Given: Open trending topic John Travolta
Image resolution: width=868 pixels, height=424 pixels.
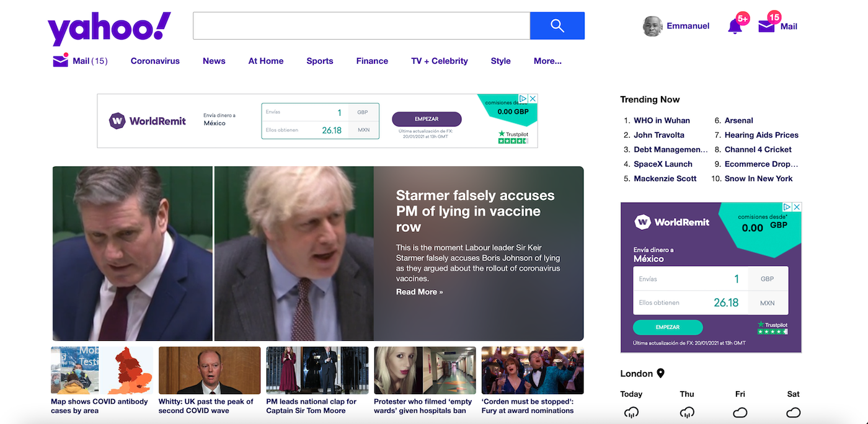Looking at the screenshot, I should tap(659, 135).
